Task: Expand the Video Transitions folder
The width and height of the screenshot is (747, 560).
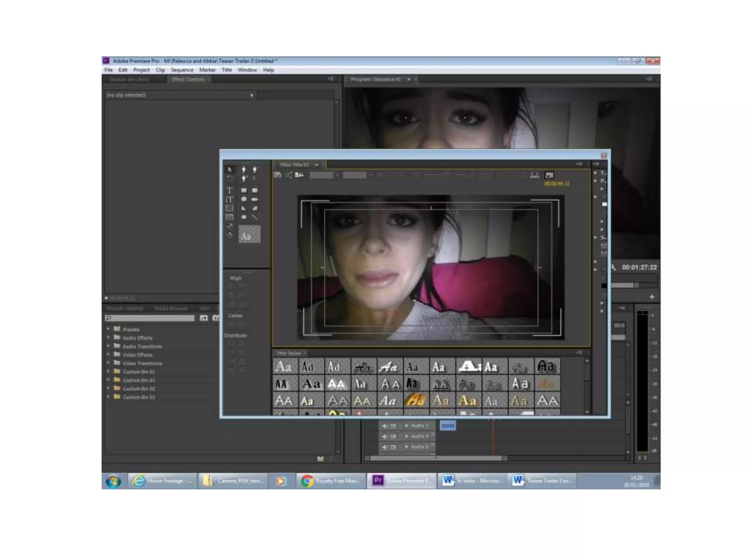Action: tap(108, 363)
